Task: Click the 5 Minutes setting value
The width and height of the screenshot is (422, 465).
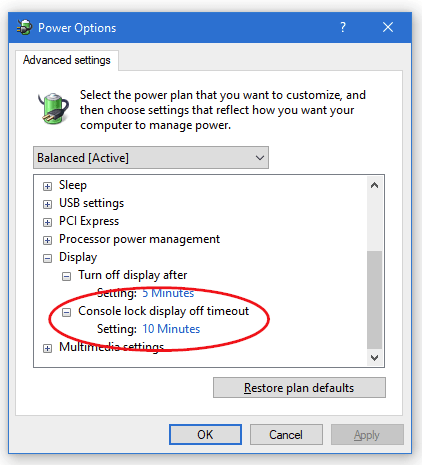Action: (168, 293)
